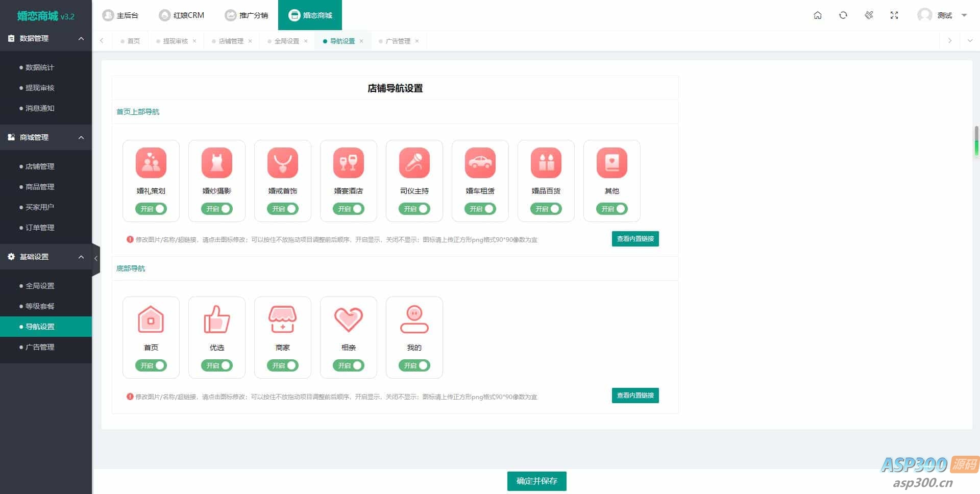
Task: Click the 相亲 heart icon in bottom navigation
Action: (x=348, y=319)
